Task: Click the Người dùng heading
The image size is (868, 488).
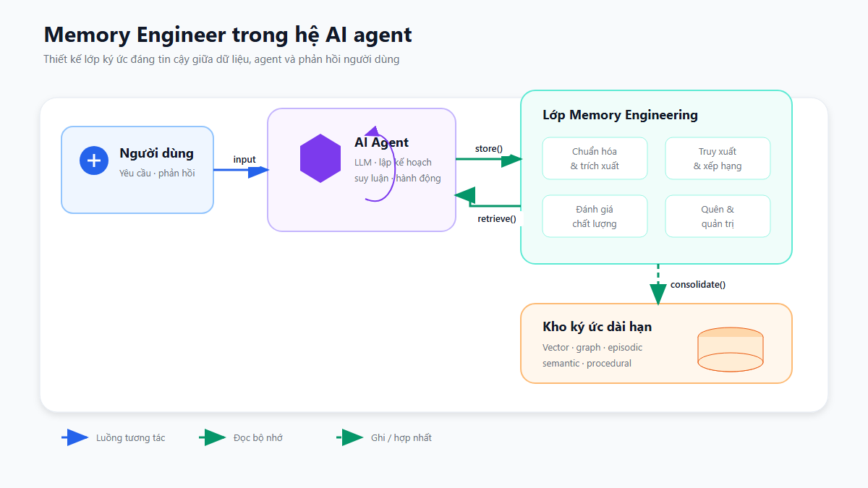Action: click(x=156, y=153)
